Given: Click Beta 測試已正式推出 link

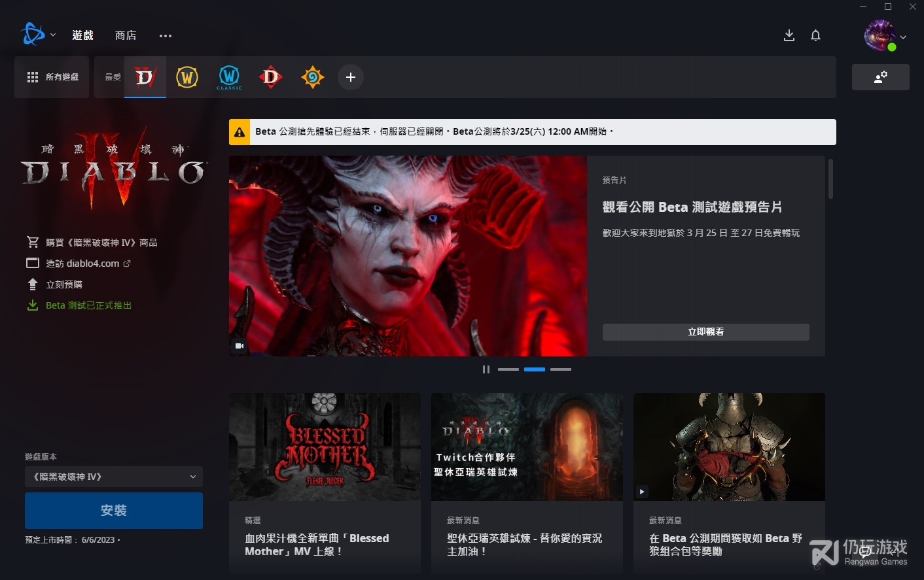Looking at the screenshot, I should point(88,305).
